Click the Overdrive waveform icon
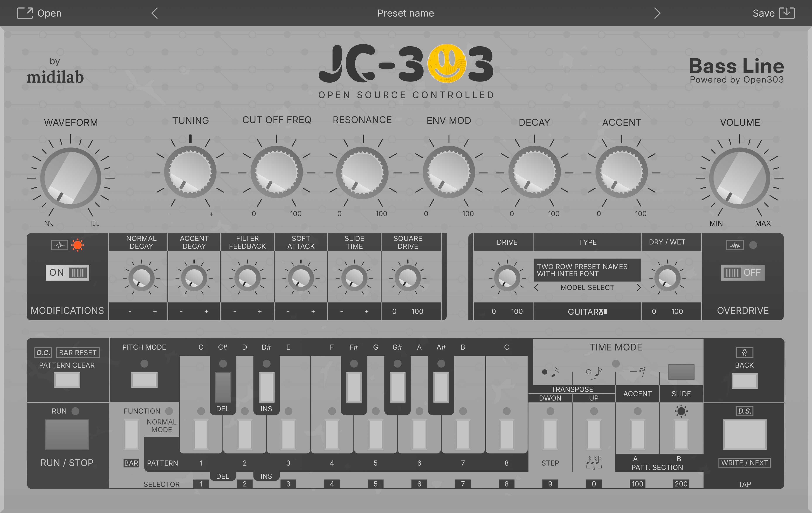812x513 pixels. (x=735, y=245)
